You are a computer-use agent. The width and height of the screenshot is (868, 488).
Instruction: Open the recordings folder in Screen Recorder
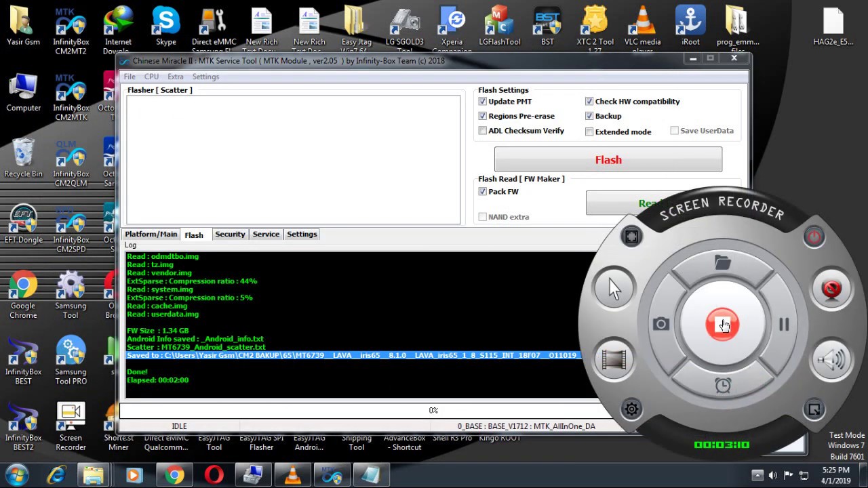[722, 262]
